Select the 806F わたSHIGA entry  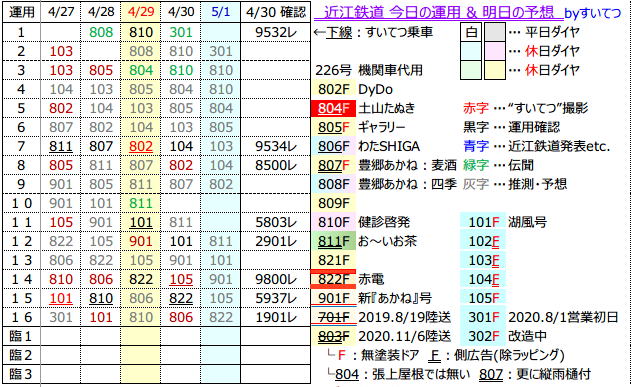366,146
